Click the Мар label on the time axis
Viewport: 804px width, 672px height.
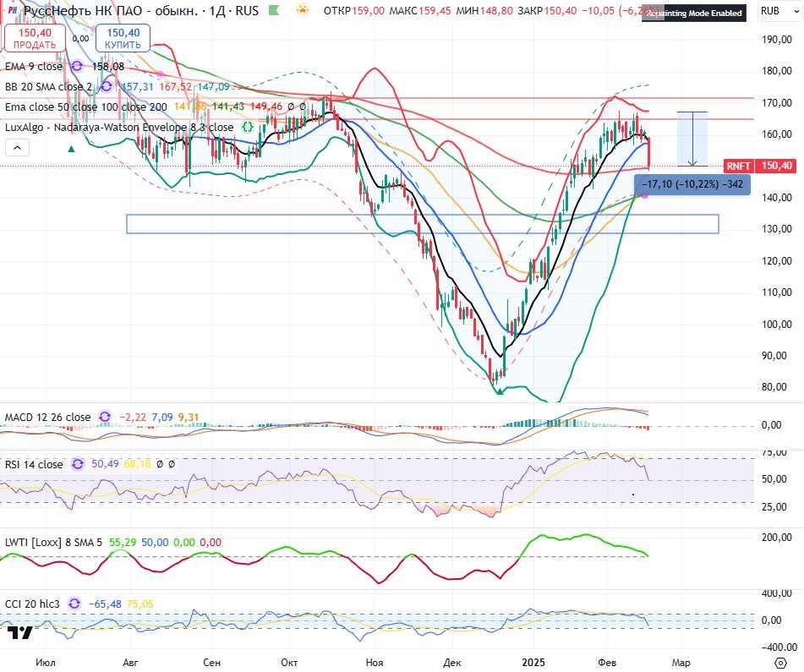coord(681,662)
